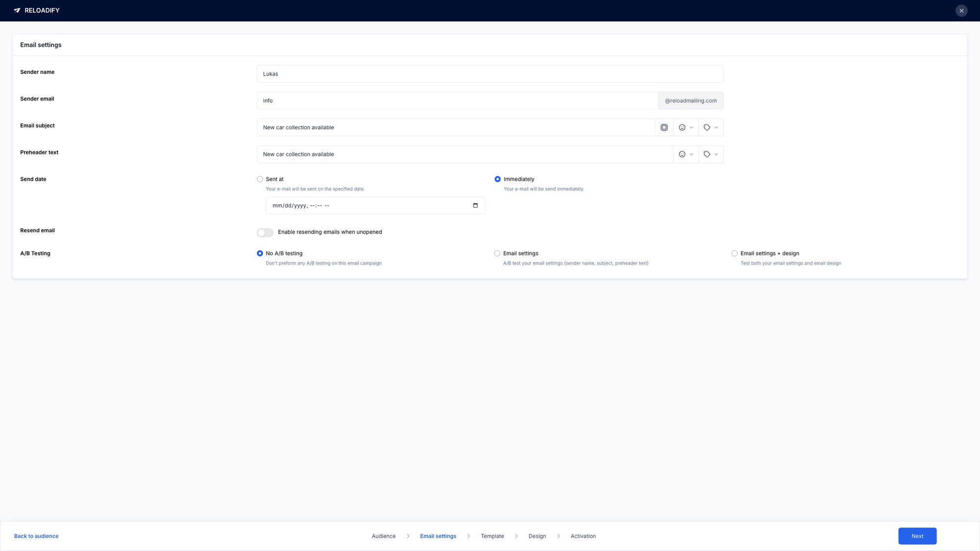This screenshot has width=980, height=551.
Task: Click the Sender name input field
Action: point(490,73)
